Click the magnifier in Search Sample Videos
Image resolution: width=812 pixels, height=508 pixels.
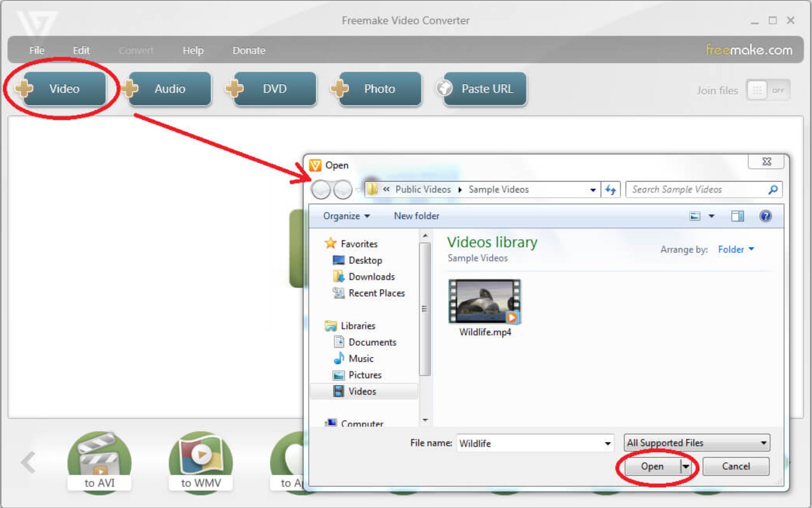click(x=773, y=189)
